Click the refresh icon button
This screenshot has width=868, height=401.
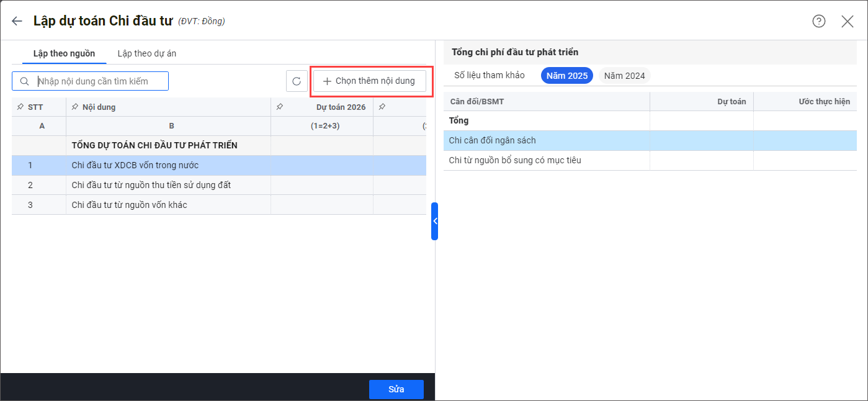(297, 81)
